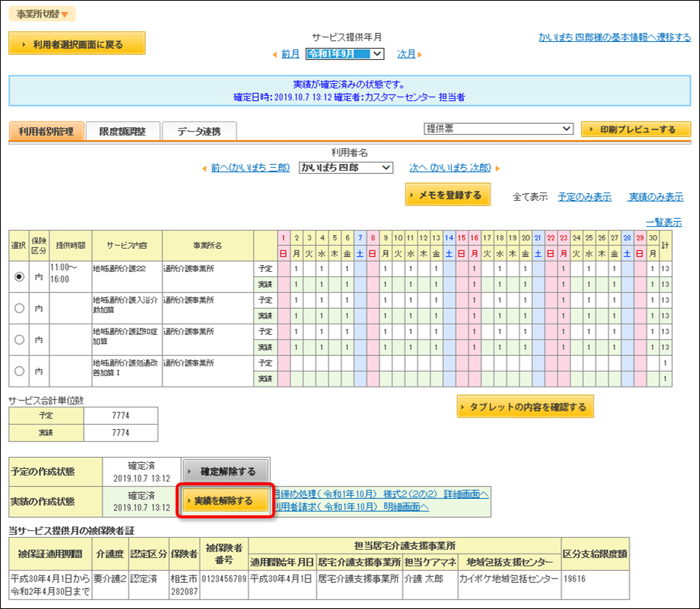The height and width of the screenshot is (609, 700).
Task: Open 利用者請求(令和1年10月) 明細画面へ link
Action: click(351, 506)
